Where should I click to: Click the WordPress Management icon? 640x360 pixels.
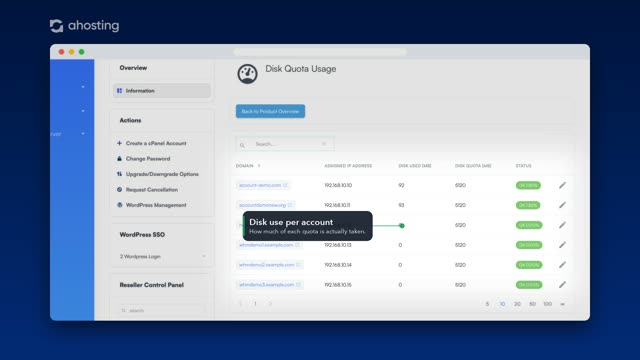click(x=119, y=205)
